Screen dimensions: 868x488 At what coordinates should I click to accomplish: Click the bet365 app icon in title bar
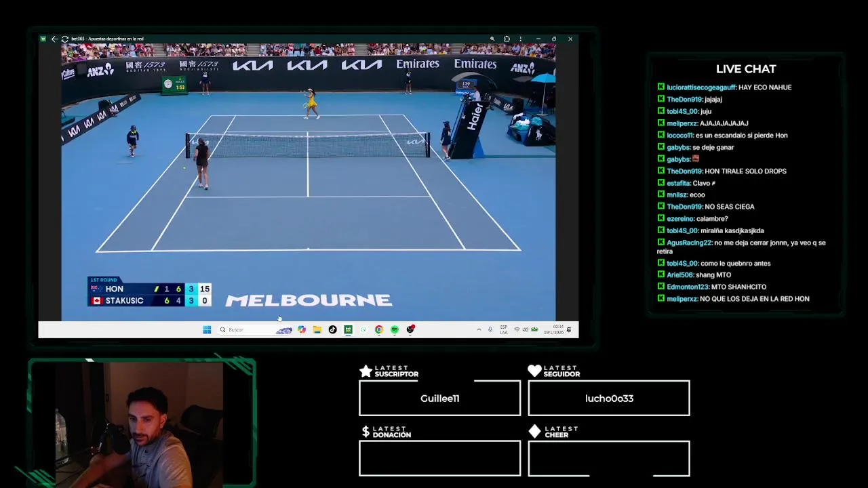[43, 39]
